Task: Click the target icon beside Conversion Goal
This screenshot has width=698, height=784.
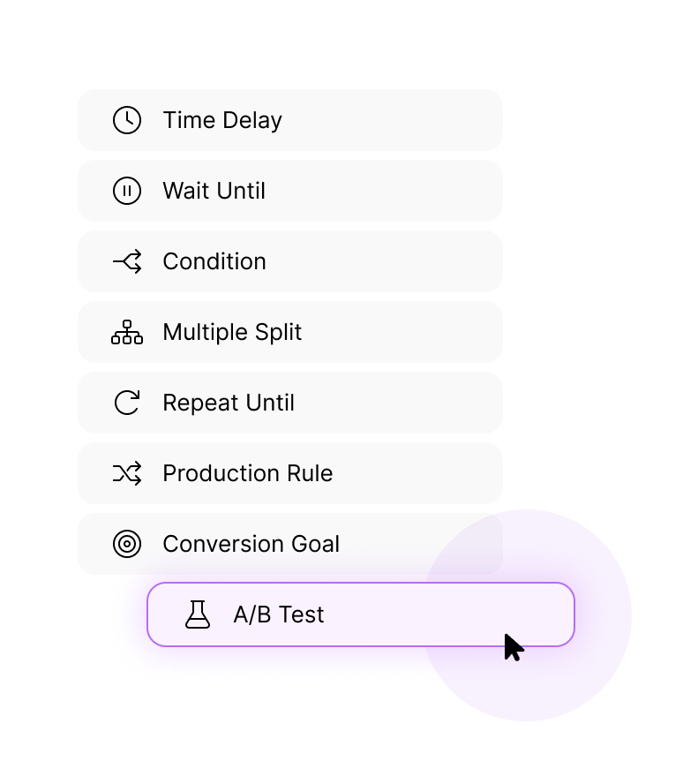Action: click(x=127, y=544)
